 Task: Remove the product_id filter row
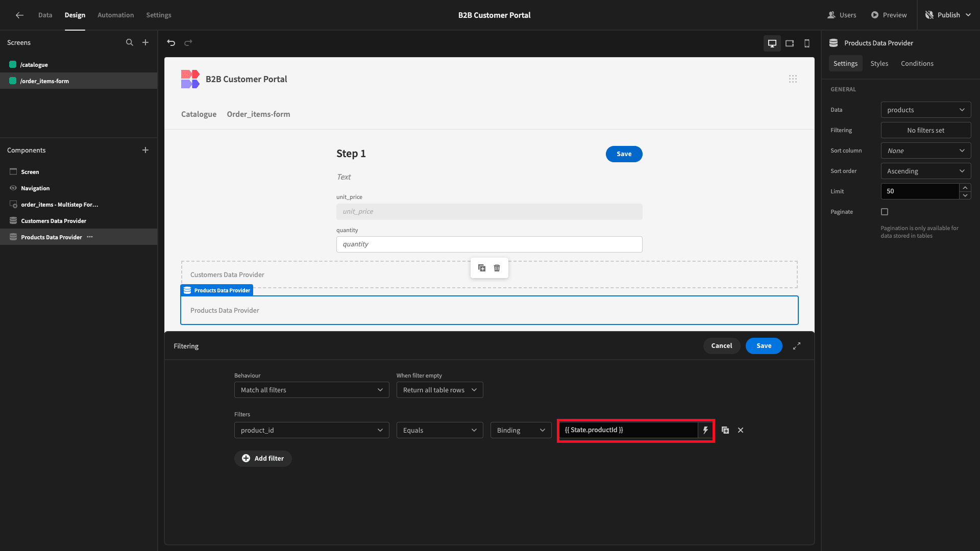[x=741, y=430]
